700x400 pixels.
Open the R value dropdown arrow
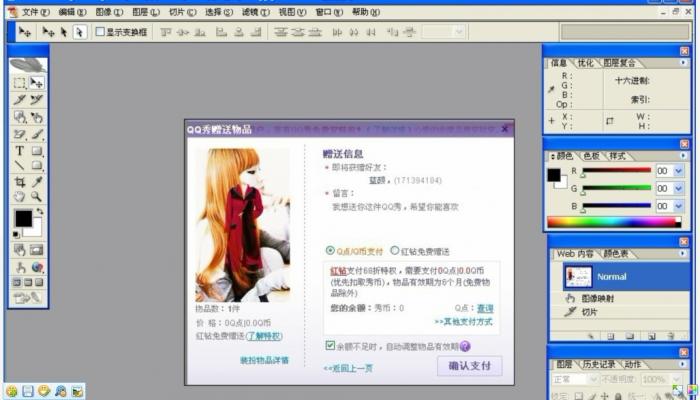pyautogui.click(x=679, y=171)
